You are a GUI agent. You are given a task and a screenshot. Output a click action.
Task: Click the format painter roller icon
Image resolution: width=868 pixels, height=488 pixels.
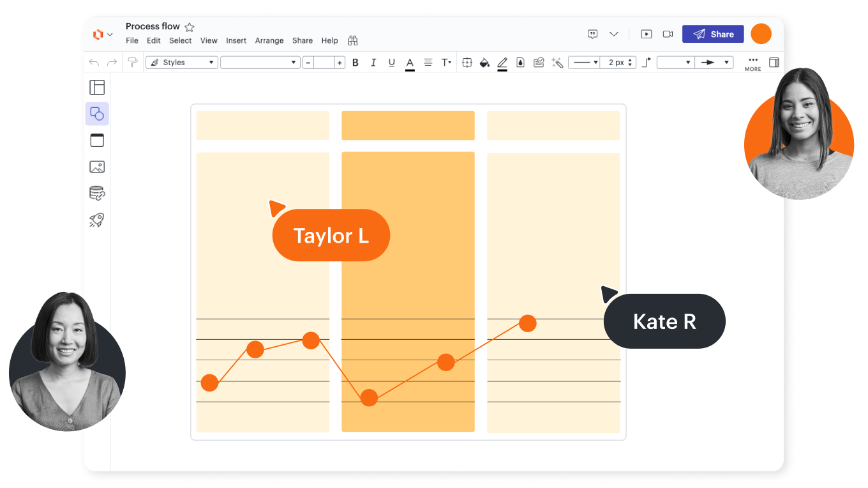coord(133,63)
